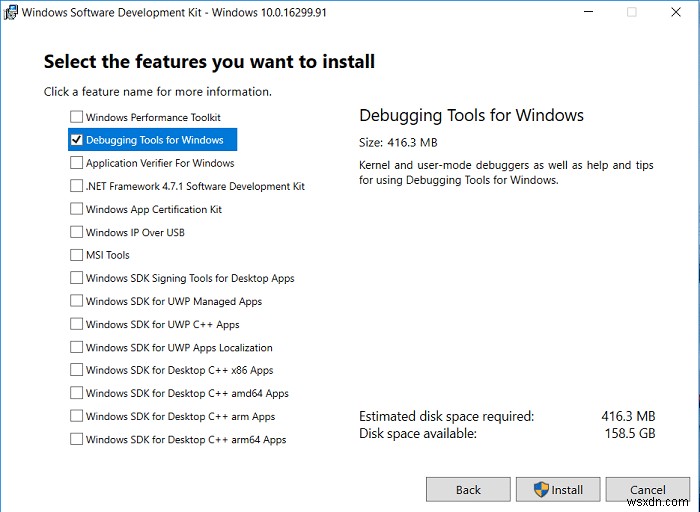This screenshot has height=512, width=700.
Task: Close the SDK installer window
Action: (x=677, y=12)
